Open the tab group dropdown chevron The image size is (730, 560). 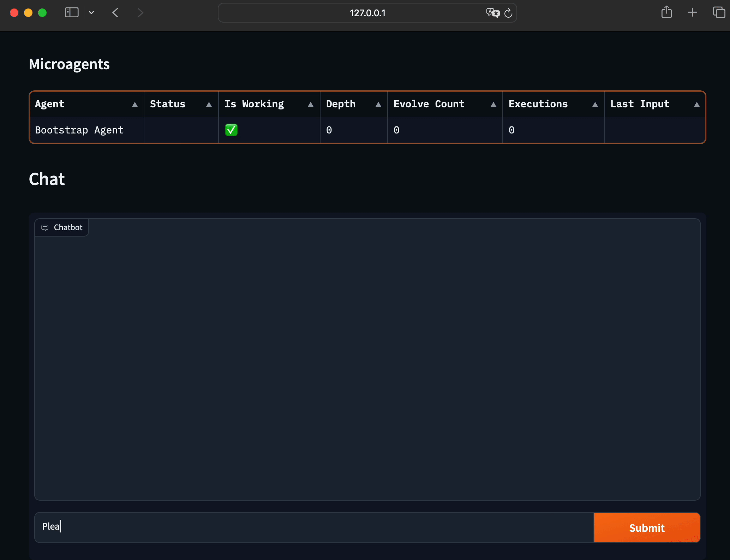click(x=91, y=13)
